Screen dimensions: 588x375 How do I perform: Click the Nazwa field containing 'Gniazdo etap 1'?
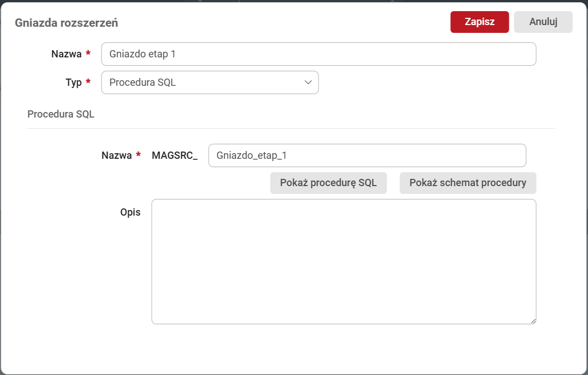point(318,54)
